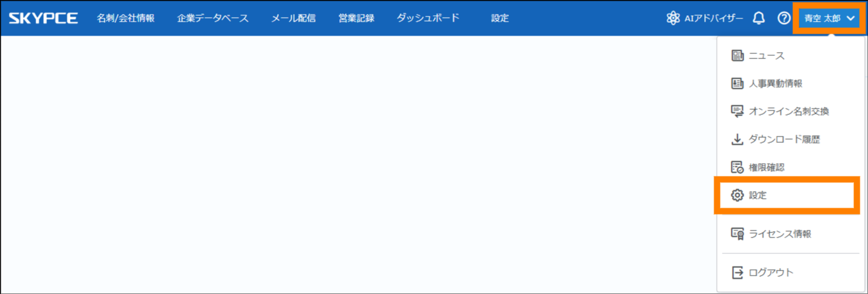Select メール配信 in the navigation bar
Screen dimensions: 868x294
pos(294,18)
